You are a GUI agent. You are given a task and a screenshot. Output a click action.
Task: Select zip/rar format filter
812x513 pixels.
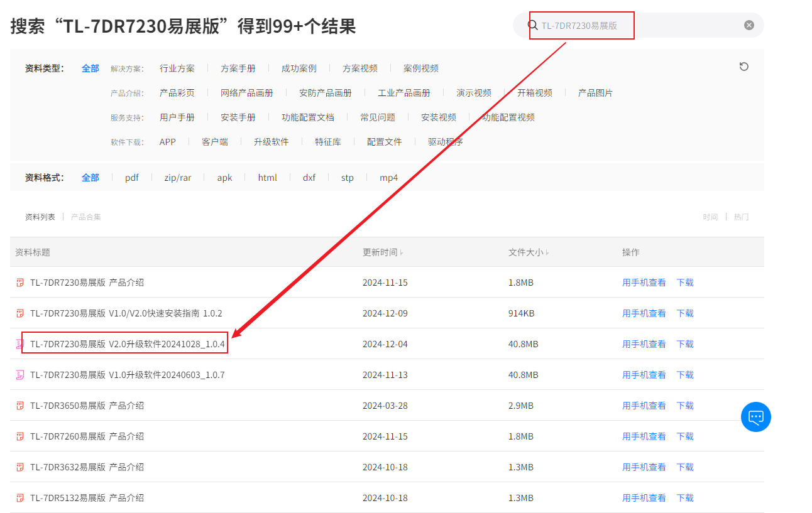pyautogui.click(x=178, y=178)
